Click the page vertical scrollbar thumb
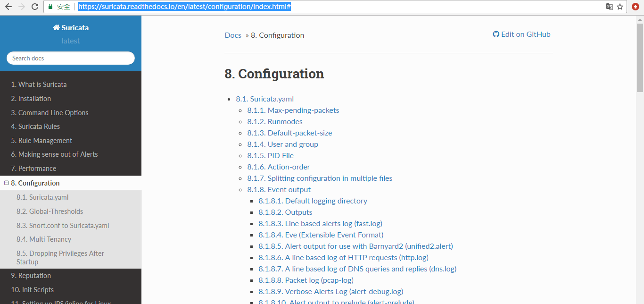644x304 pixels. click(640, 58)
